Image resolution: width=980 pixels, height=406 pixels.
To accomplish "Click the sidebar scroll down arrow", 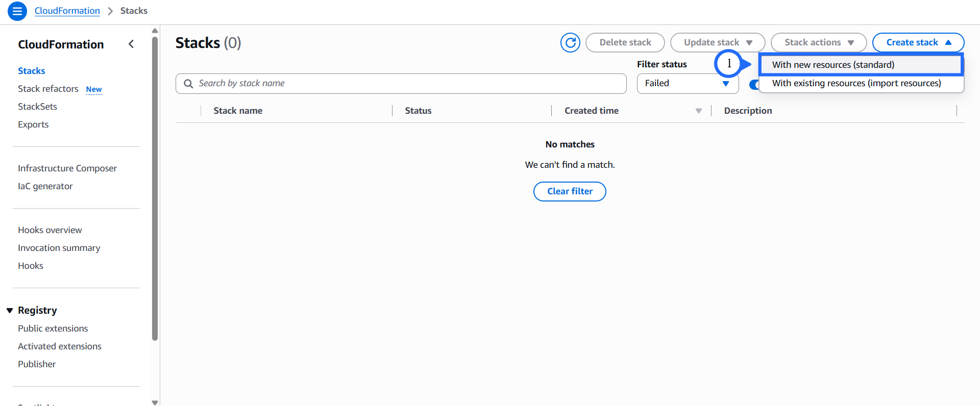I will (x=155, y=402).
